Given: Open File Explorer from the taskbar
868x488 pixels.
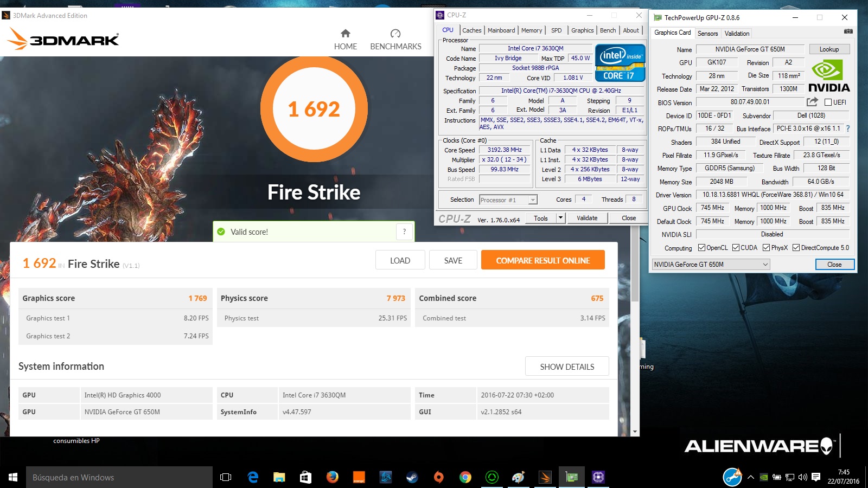Looking at the screenshot, I should point(279,477).
